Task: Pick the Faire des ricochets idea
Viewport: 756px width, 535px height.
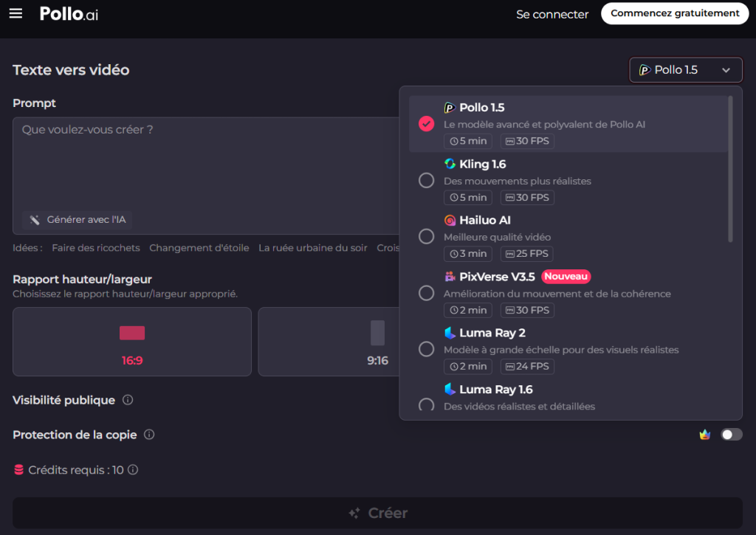Action: tap(96, 248)
